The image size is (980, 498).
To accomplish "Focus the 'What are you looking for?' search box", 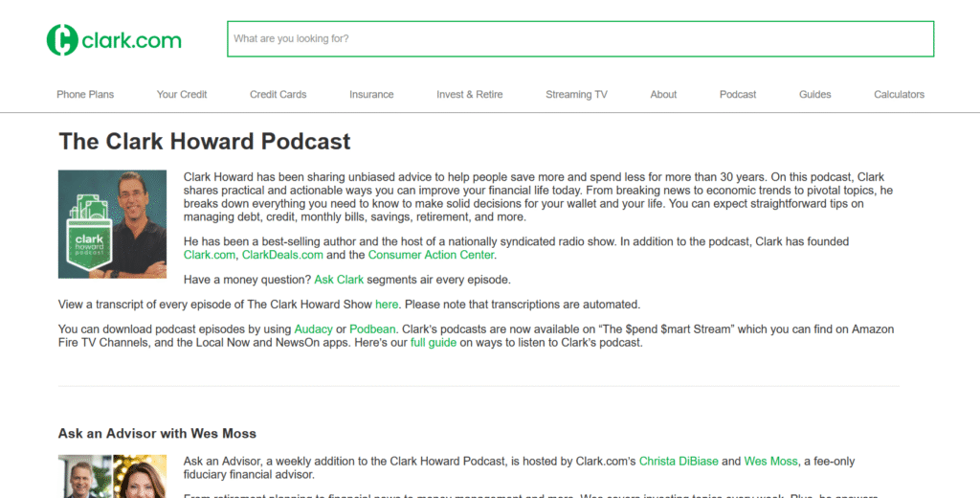I will click(x=580, y=39).
